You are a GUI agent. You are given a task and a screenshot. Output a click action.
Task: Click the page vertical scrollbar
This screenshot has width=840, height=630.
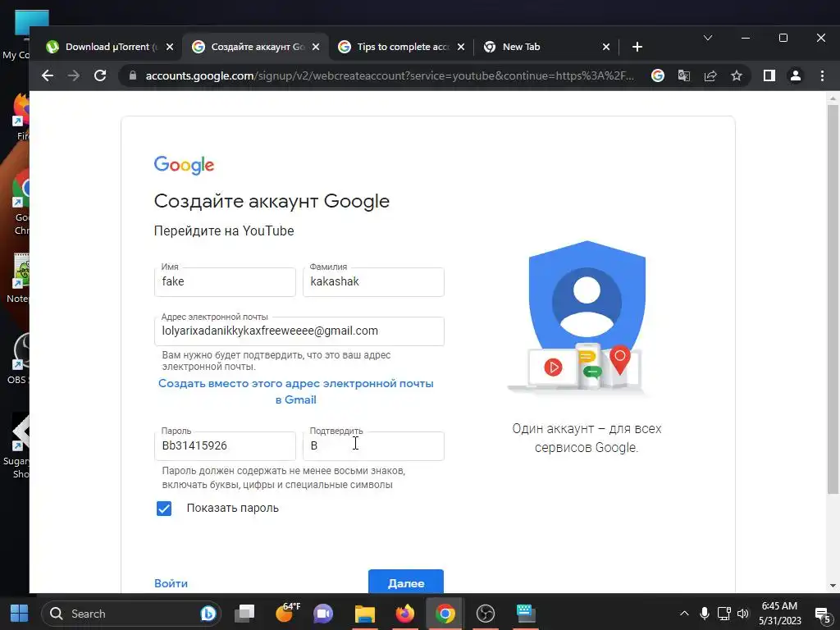[833, 299]
